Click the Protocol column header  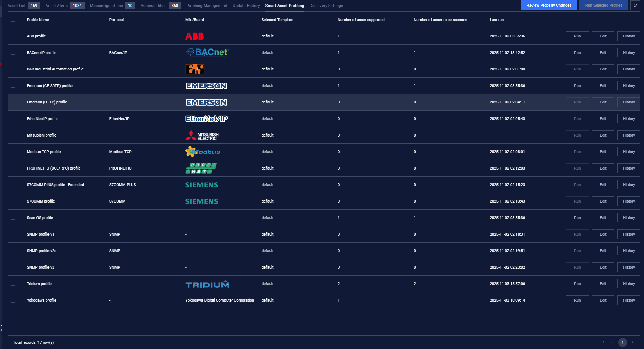point(117,20)
